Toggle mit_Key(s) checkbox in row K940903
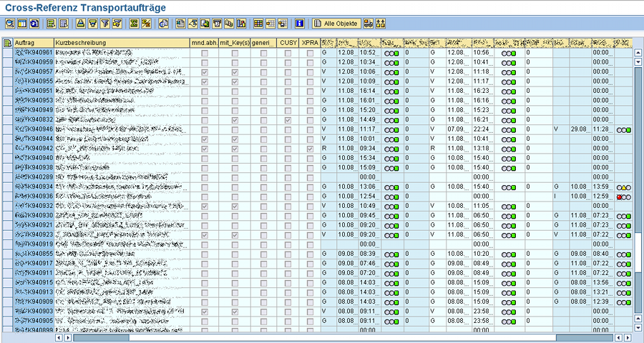 (235, 312)
